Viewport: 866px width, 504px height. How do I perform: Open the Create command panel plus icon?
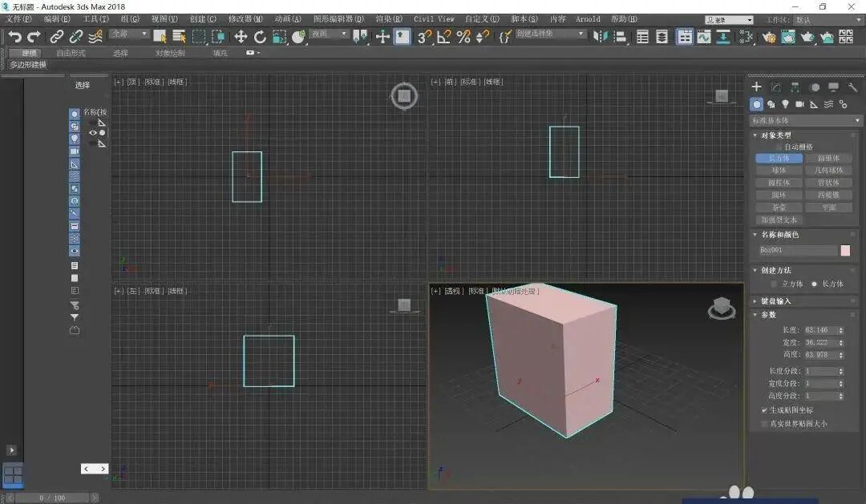(757, 87)
